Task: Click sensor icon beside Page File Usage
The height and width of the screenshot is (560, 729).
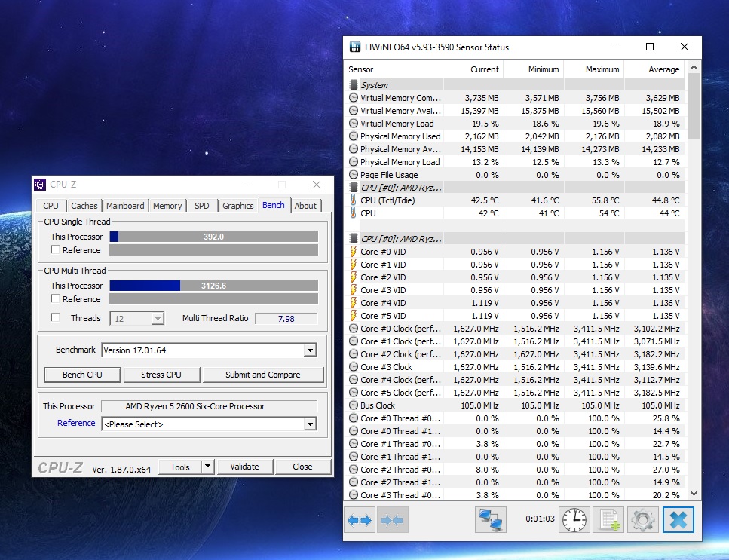Action: click(x=354, y=175)
